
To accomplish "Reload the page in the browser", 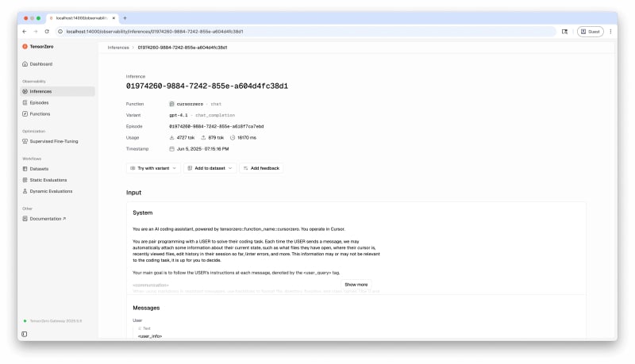I will click(x=47, y=31).
